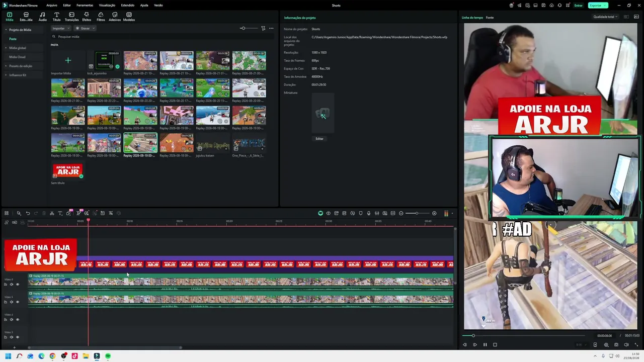Open the Adesivos library tab

[x=115, y=17]
